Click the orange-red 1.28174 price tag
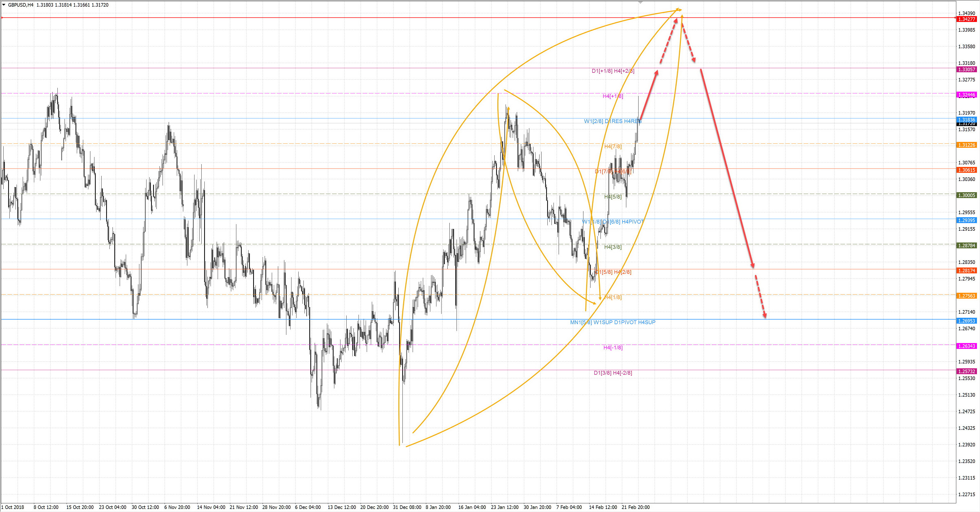Screen dimensions: 980x512 pos(966,271)
